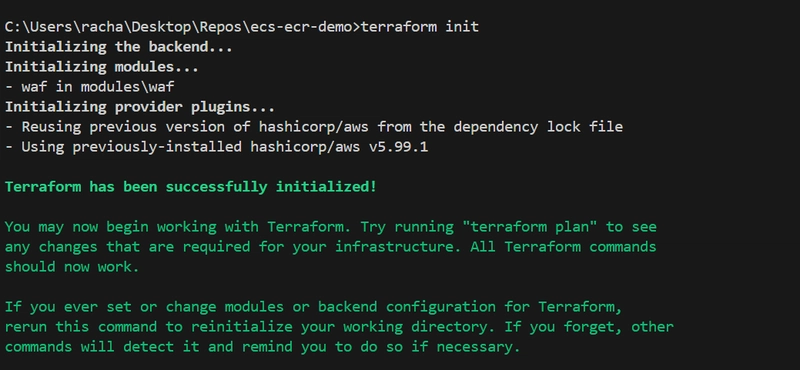Click "All Terraform commands" text
Image resolution: width=800 pixels, height=370 pixels.
pyautogui.click(x=563, y=247)
